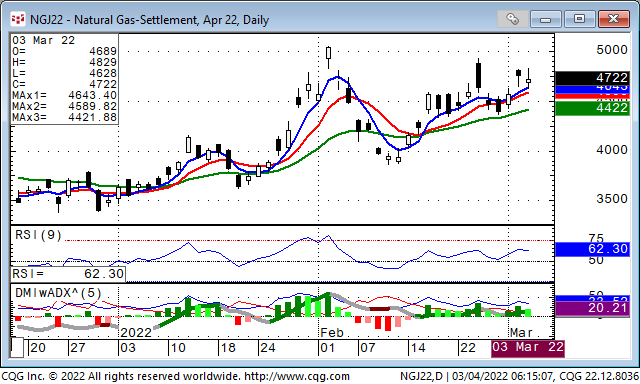The width and height of the screenshot is (640, 384).
Task: Click the RSI= 62.30 value box
Action: tap(68, 274)
